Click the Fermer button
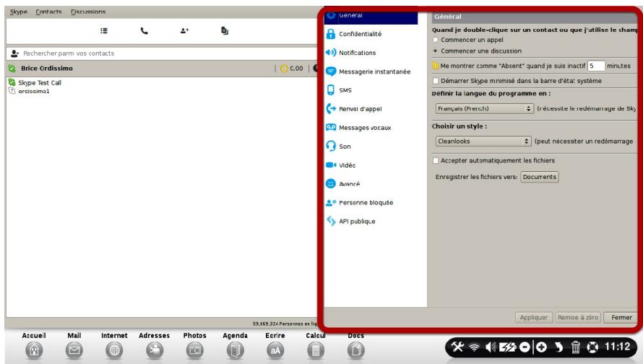The width and height of the screenshot is (643, 364). [621, 318]
